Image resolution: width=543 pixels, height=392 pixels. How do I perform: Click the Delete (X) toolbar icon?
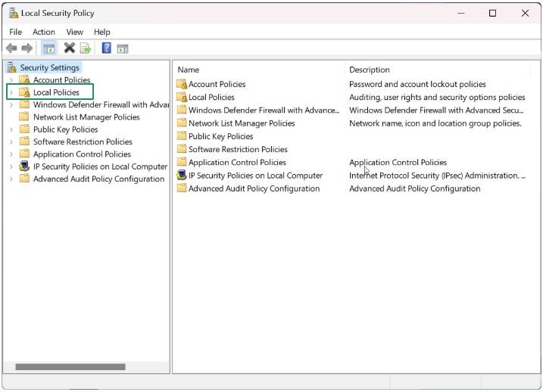69,48
